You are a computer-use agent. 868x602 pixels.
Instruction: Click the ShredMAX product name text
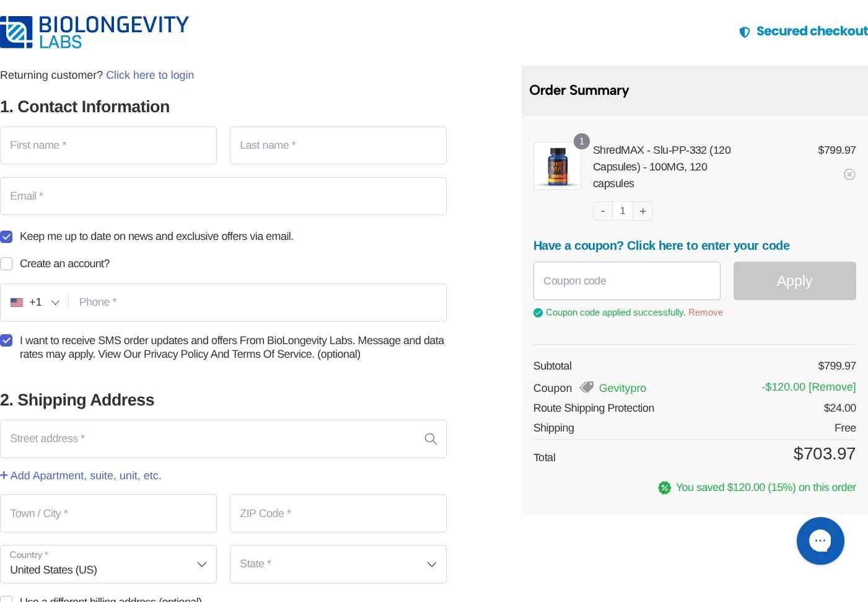pos(662,167)
